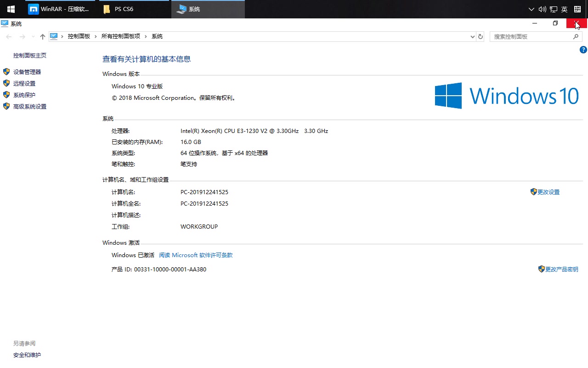588x368 pixels.
Task: Click 更改设置 link
Action: (548, 192)
